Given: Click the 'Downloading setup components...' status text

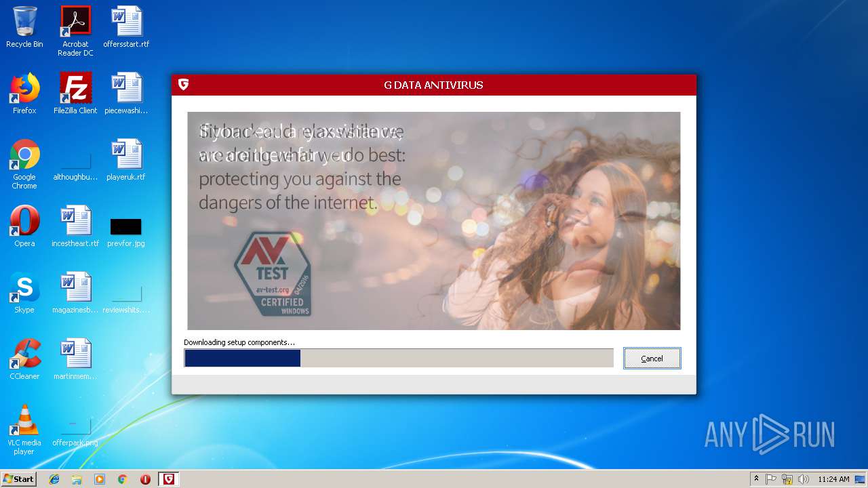Looking at the screenshot, I should point(239,342).
